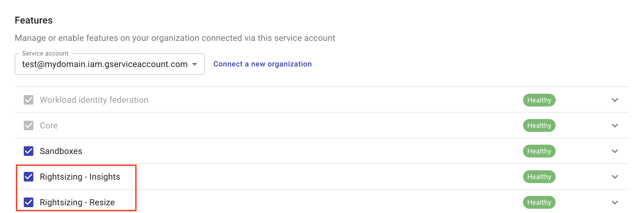This screenshot has height=213, width=644.
Task: Click the Healthy status for Sandboxes
Action: (x=539, y=151)
